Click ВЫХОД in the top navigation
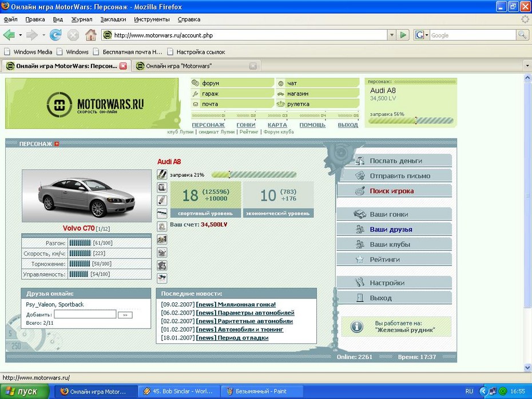 click(348, 125)
